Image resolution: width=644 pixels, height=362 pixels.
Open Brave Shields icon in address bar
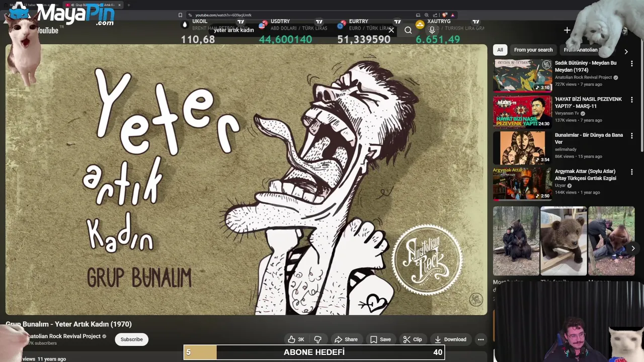pos(445,15)
